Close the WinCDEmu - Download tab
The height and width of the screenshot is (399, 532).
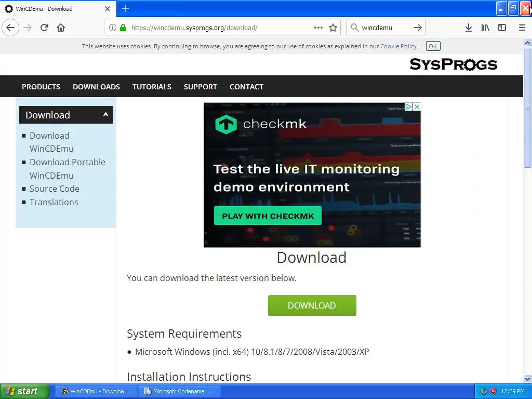coord(108,9)
